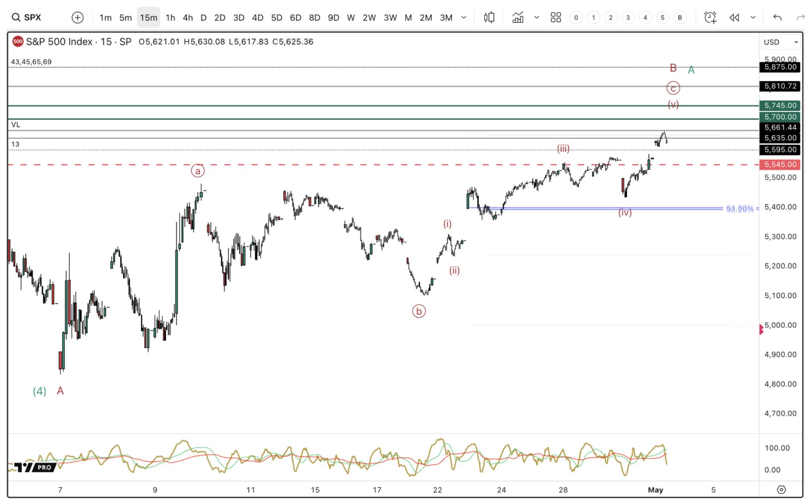Click the pink marker on the price axis
Viewport: 812px width, 504px height.
coord(762,329)
